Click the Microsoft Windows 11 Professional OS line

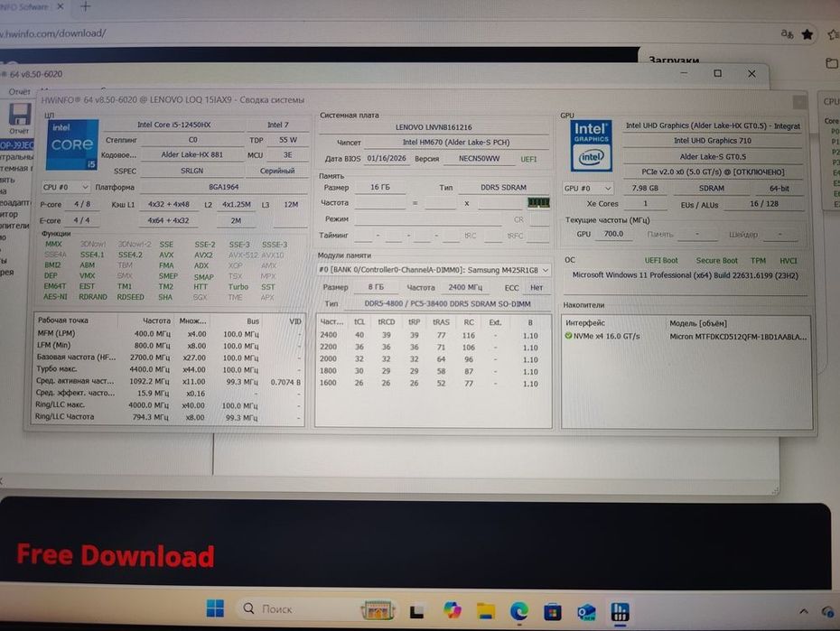685,275
